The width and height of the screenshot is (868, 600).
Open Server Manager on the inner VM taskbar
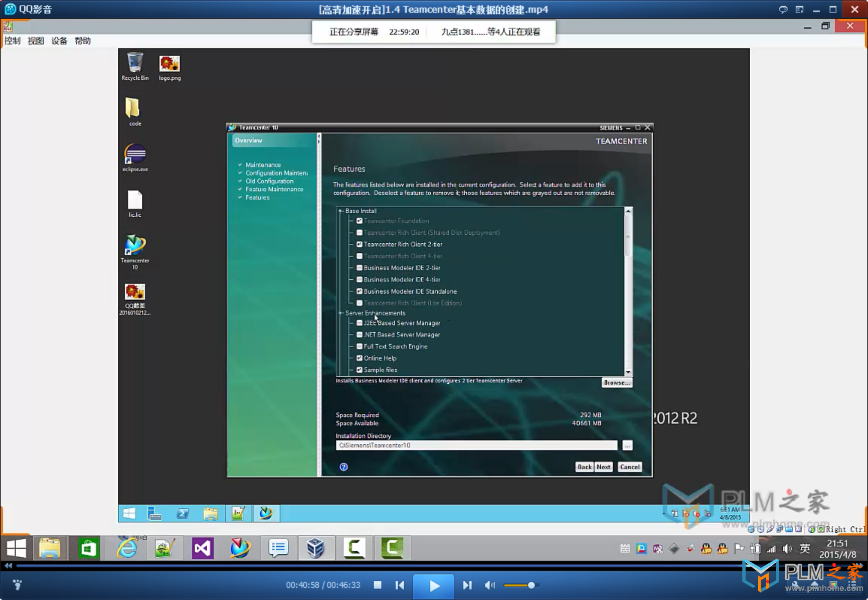154,513
